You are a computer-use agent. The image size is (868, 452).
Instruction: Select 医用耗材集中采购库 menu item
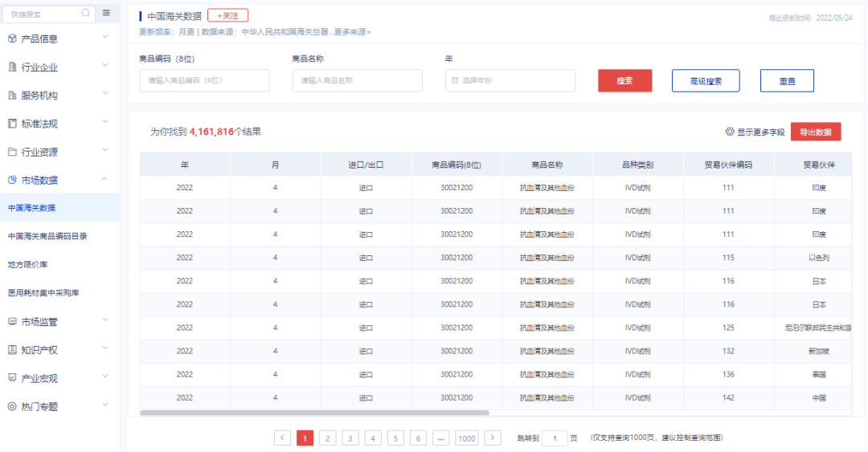click(x=43, y=293)
